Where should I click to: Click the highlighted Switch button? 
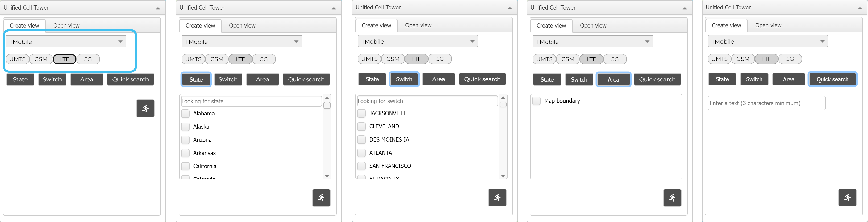point(404,79)
